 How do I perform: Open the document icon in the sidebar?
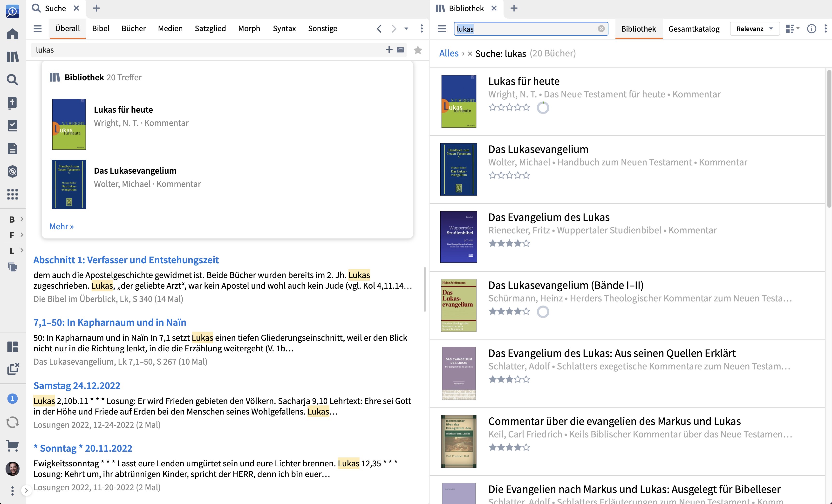(x=13, y=149)
